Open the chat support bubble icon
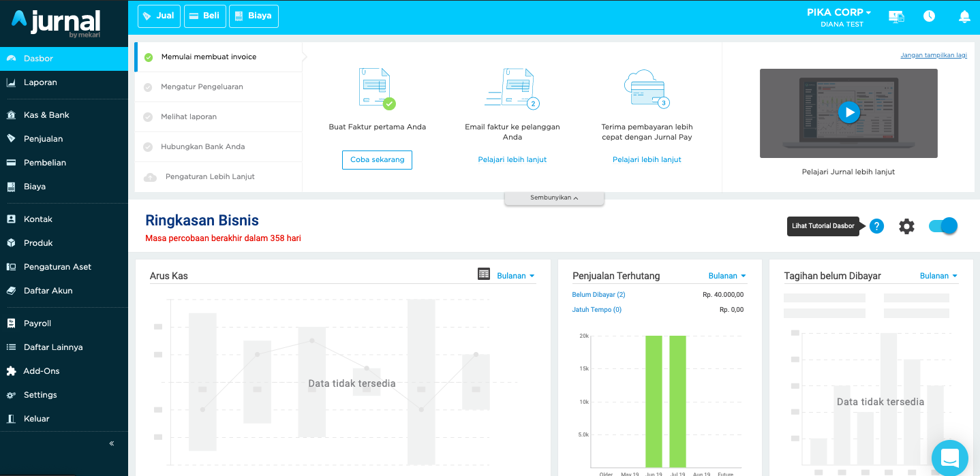980x476 pixels. tap(949, 457)
